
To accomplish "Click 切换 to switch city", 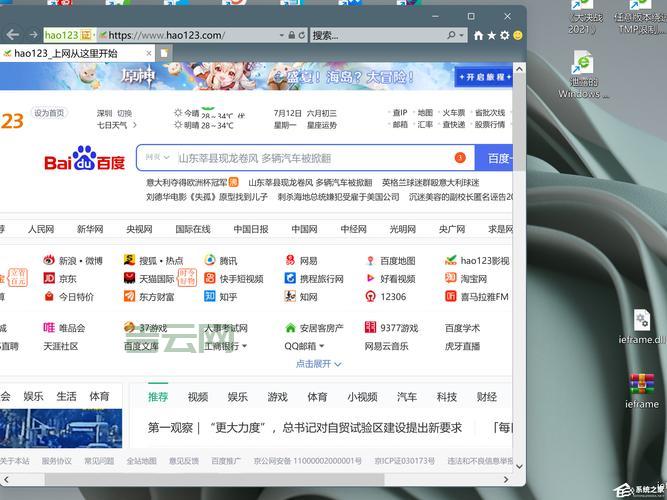I will 124,113.
